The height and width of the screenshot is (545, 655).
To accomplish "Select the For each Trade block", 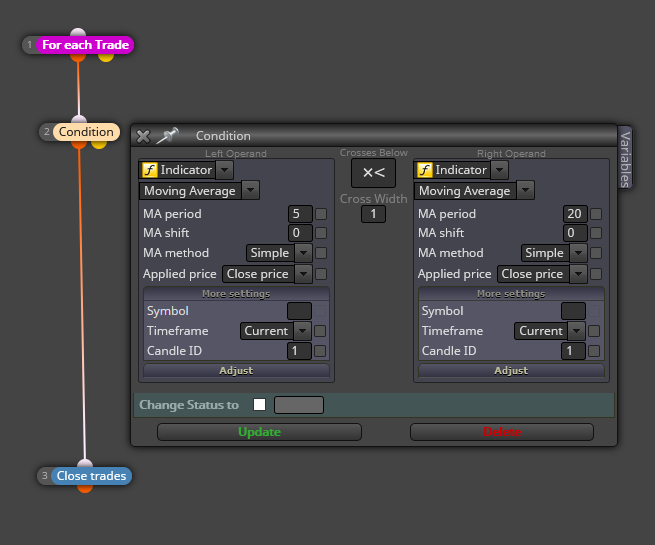I will (85, 45).
